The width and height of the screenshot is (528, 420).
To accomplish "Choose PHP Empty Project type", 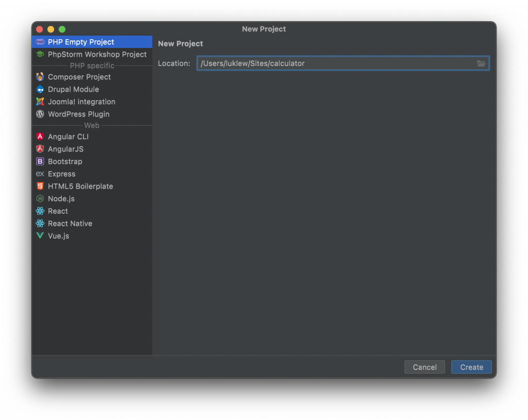I will (92, 42).
